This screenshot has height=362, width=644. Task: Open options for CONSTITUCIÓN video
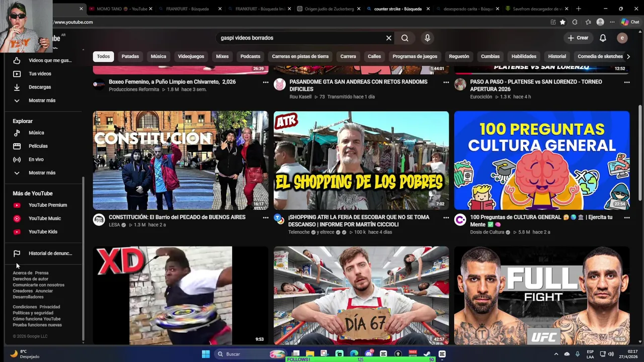265,218
